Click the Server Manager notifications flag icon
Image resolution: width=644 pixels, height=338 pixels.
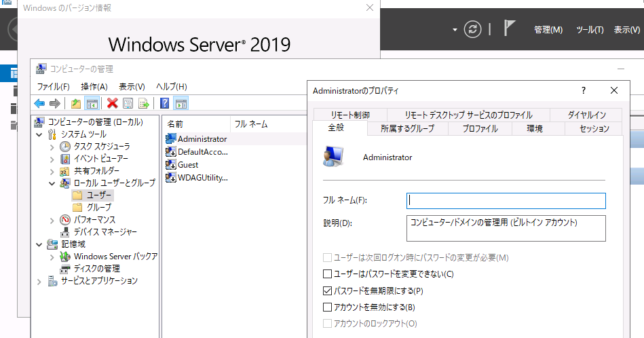pos(509,29)
